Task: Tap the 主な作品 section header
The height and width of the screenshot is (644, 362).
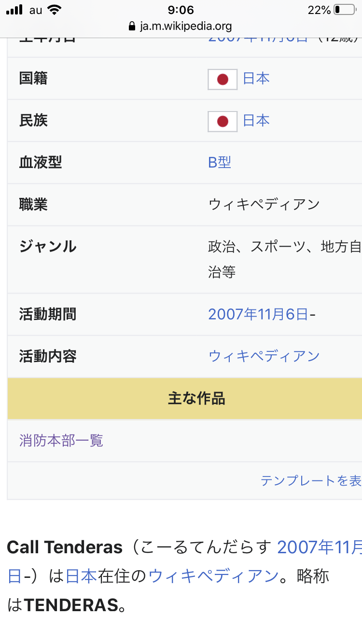Action: [x=196, y=399]
